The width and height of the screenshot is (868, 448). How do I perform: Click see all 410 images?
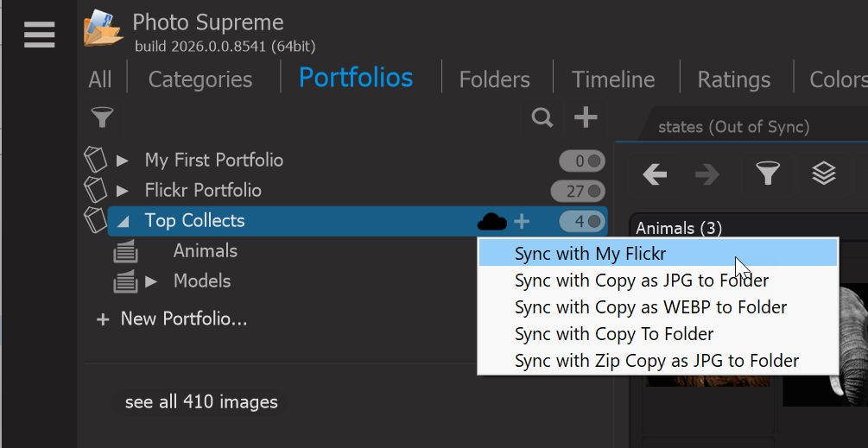click(201, 402)
